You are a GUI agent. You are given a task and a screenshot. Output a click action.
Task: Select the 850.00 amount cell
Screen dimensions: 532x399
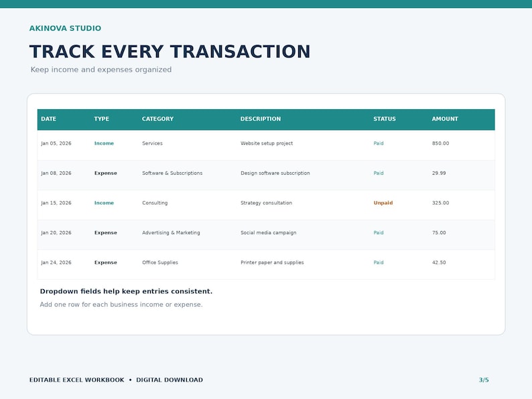click(x=440, y=143)
